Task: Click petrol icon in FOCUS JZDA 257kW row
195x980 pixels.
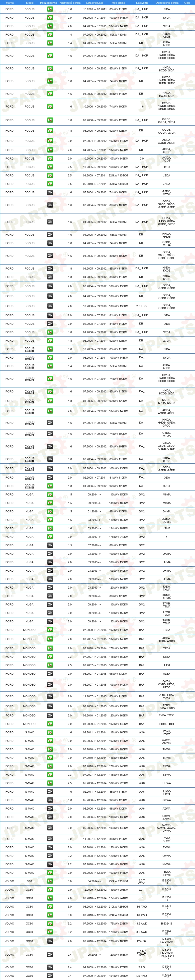Action: pyautogui.click(x=50, y=184)
